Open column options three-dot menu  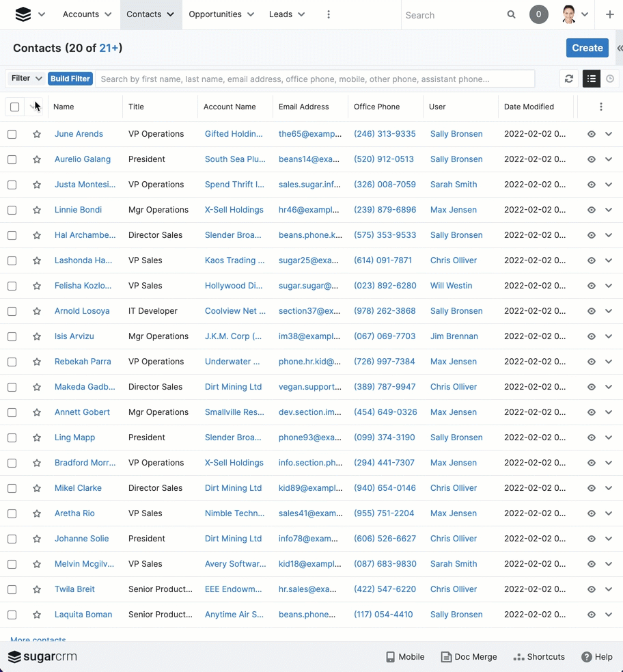[x=600, y=107]
